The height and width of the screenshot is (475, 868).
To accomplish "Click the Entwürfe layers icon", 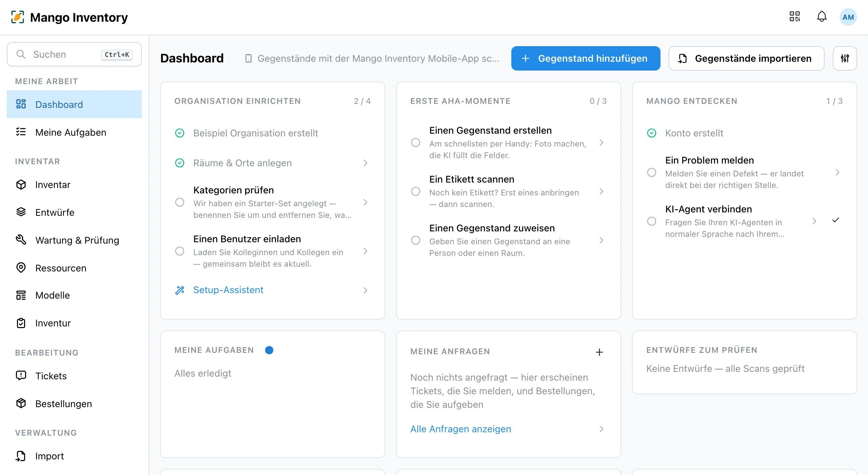I will click(21, 212).
